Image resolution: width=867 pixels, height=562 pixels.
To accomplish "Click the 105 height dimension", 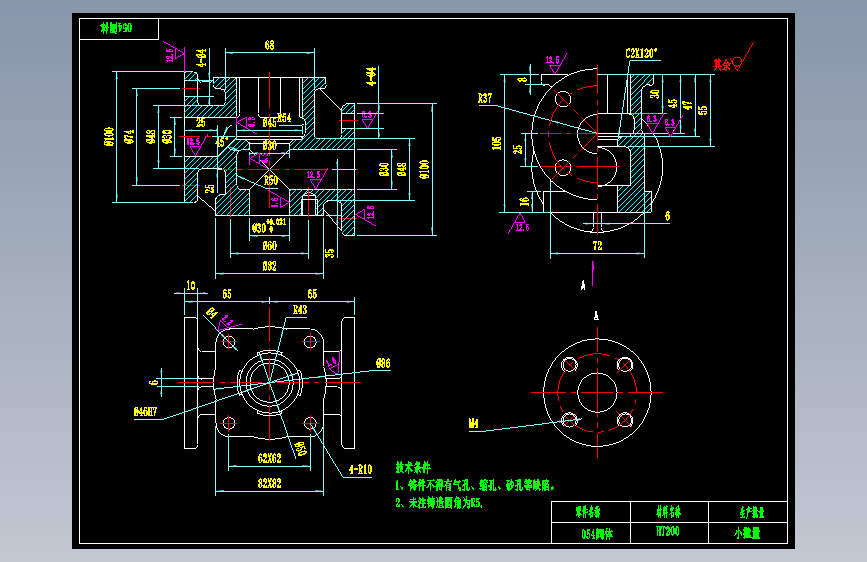I will (x=497, y=143).
